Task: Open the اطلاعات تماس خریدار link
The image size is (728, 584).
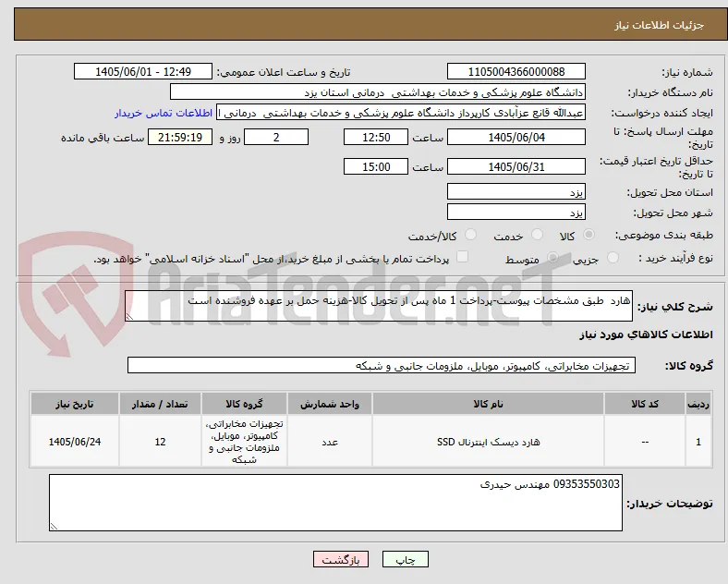Action: point(164,114)
